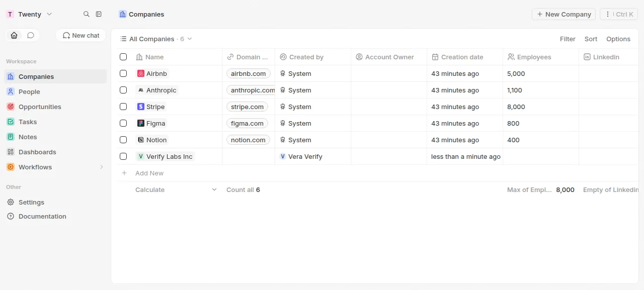
Task: Open Settings from the sidebar
Action: pyautogui.click(x=55, y=202)
